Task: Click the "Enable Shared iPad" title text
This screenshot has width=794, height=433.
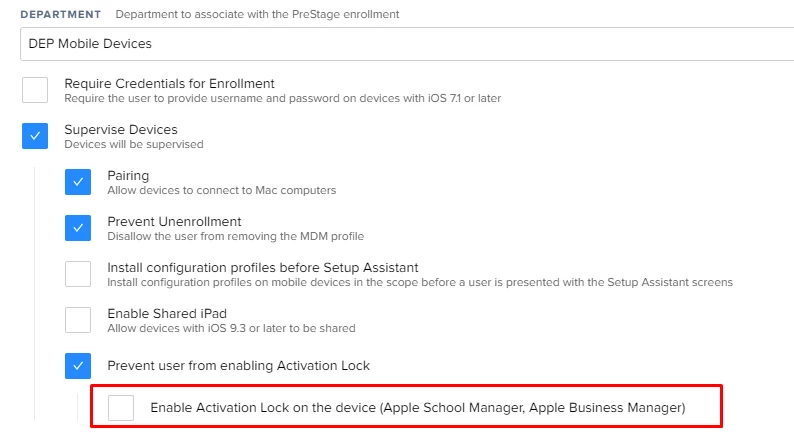Action: (167, 313)
